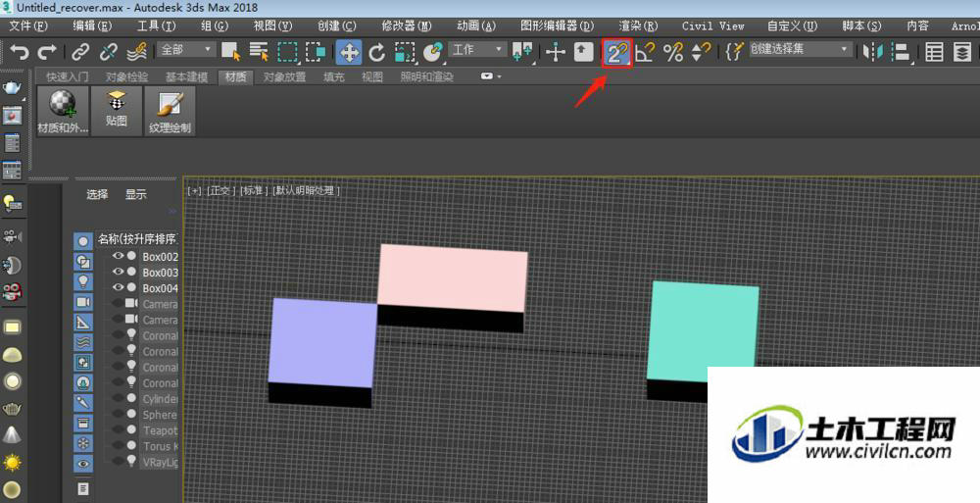The width and height of the screenshot is (980, 503).
Task: Switch to the 基本建模 ribbon tab
Action: coord(186,76)
